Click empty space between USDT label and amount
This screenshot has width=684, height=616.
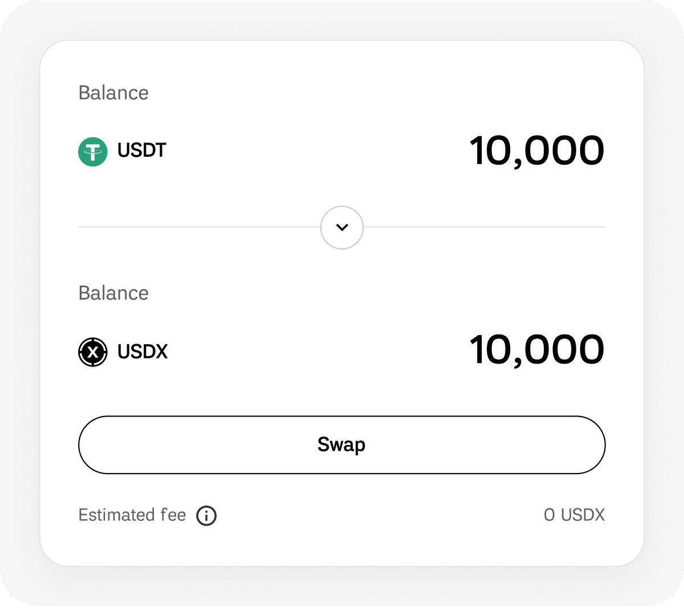(313, 152)
